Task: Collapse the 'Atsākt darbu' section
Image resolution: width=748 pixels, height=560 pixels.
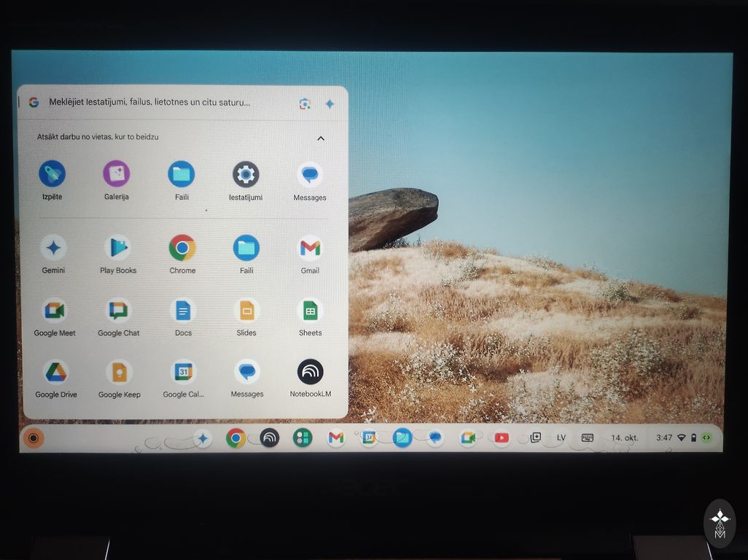Action: tap(320, 138)
